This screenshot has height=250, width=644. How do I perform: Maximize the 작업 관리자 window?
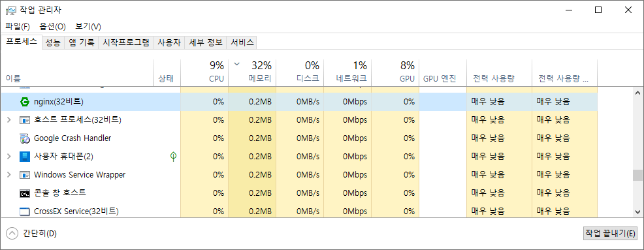pos(598,10)
